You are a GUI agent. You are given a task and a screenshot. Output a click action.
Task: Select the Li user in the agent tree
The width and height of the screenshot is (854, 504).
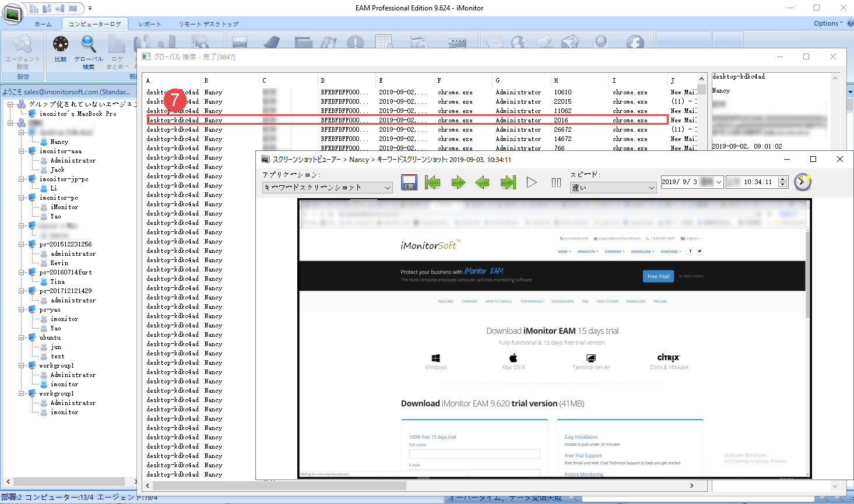point(54,188)
